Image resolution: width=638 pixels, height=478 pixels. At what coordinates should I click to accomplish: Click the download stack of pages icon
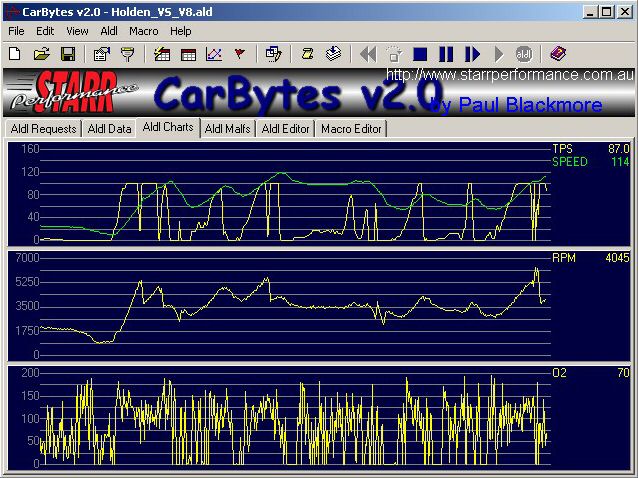[x=333, y=54]
